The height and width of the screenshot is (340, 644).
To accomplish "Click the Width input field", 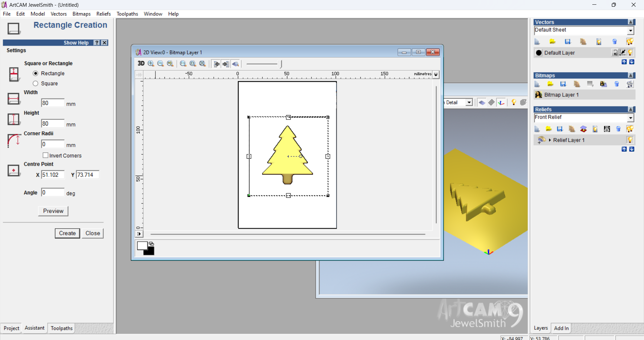I will (x=53, y=103).
